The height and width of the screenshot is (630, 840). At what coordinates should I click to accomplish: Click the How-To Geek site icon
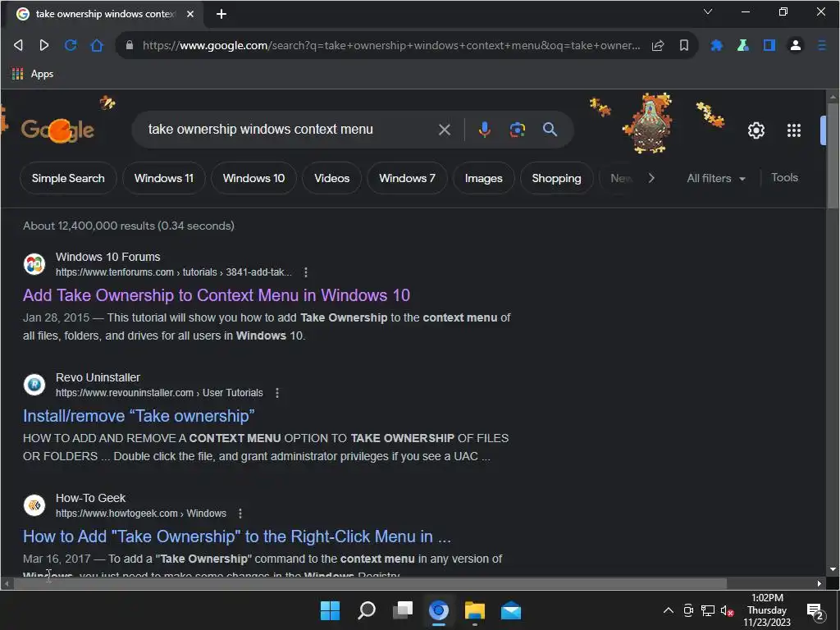pos(34,505)
